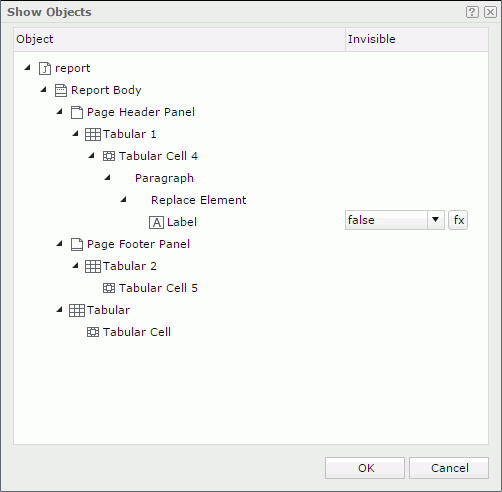Click the report document icon
Image resolution: width=502 pixels, height=492 pixels.
pyautogui.click(x=45, y=68)
